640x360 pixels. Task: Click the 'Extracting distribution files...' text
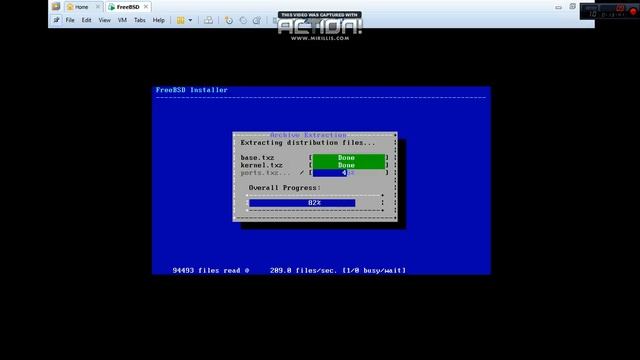click(x=308, y=143)
